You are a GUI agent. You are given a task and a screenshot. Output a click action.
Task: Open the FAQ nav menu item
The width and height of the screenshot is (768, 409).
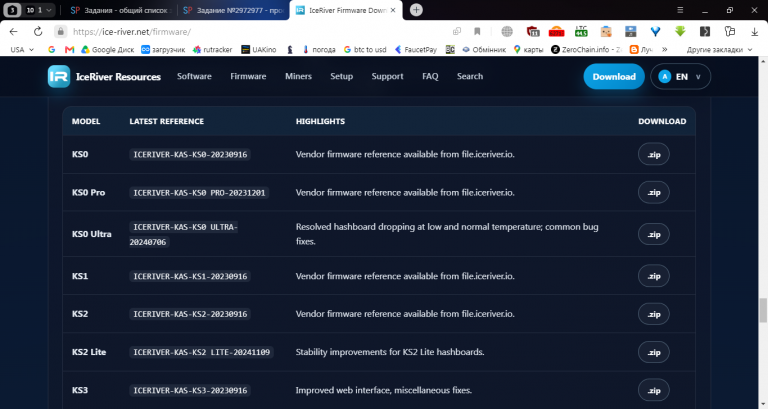tap(430, 76)
